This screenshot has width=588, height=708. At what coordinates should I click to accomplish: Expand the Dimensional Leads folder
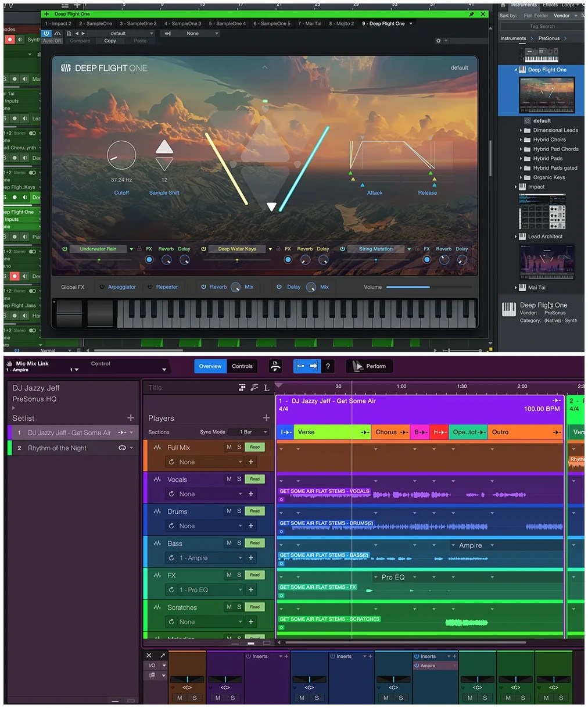click(x=521, y=131)
